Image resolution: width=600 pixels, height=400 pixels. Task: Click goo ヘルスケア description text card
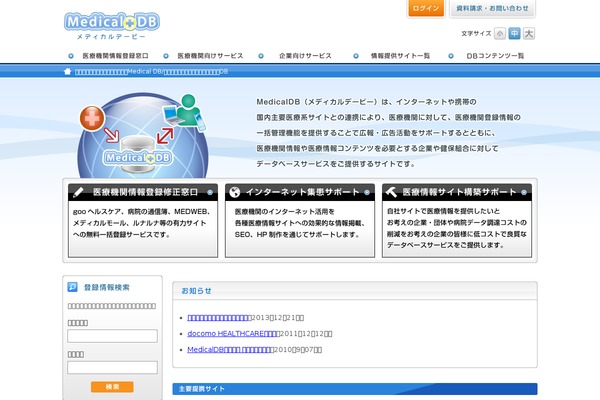pyautogui.click(x=141, y=223)
